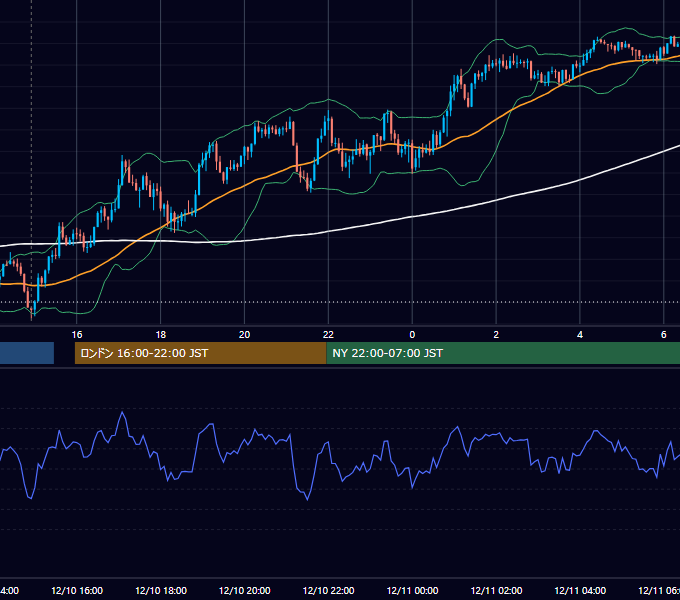Click the 6 hour axis label
The width and height of the screenshot is (680, 600).
click(664, 334)
